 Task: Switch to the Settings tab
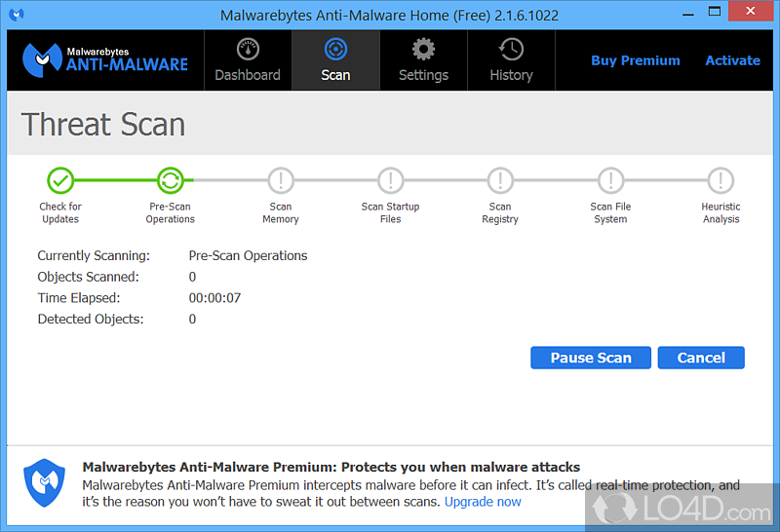tap(423, 60)
